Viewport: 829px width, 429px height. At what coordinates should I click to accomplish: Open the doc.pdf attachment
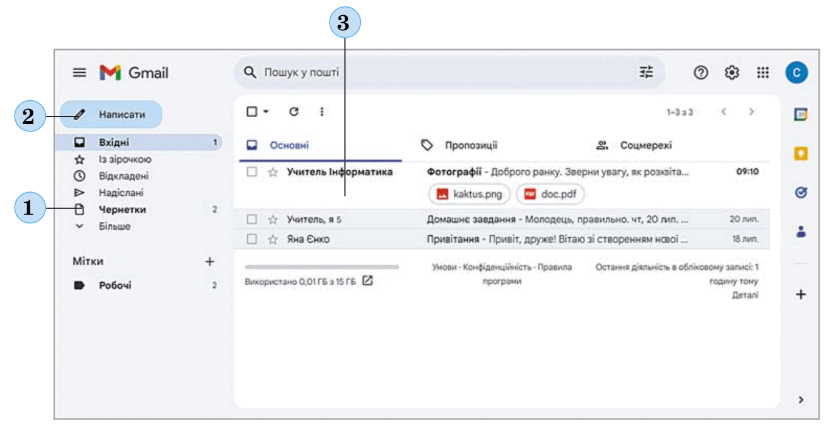point(550,194)
